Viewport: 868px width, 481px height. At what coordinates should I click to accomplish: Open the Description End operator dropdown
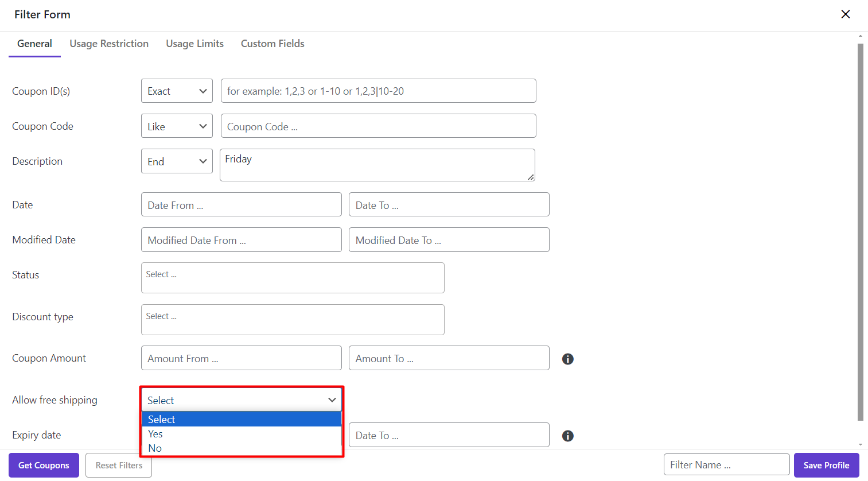point(177,161)
